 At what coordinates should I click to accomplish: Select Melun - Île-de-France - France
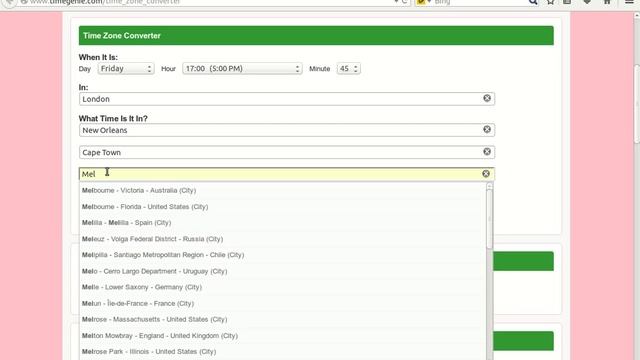point(282,303)
